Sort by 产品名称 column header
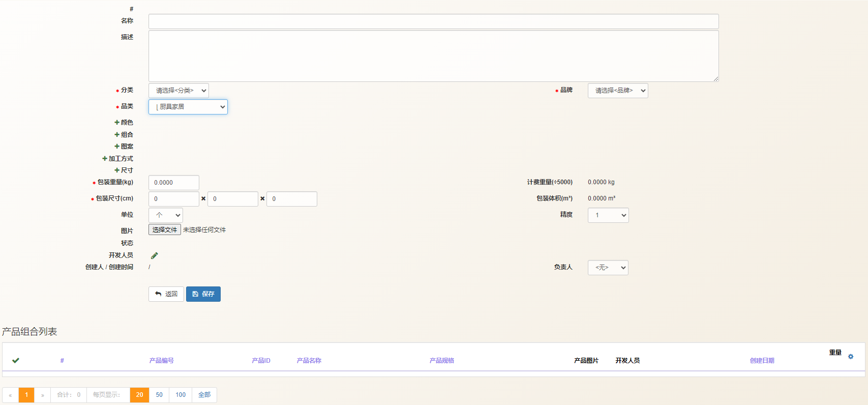Screen dimensions: 868x405 pos(309,361)
